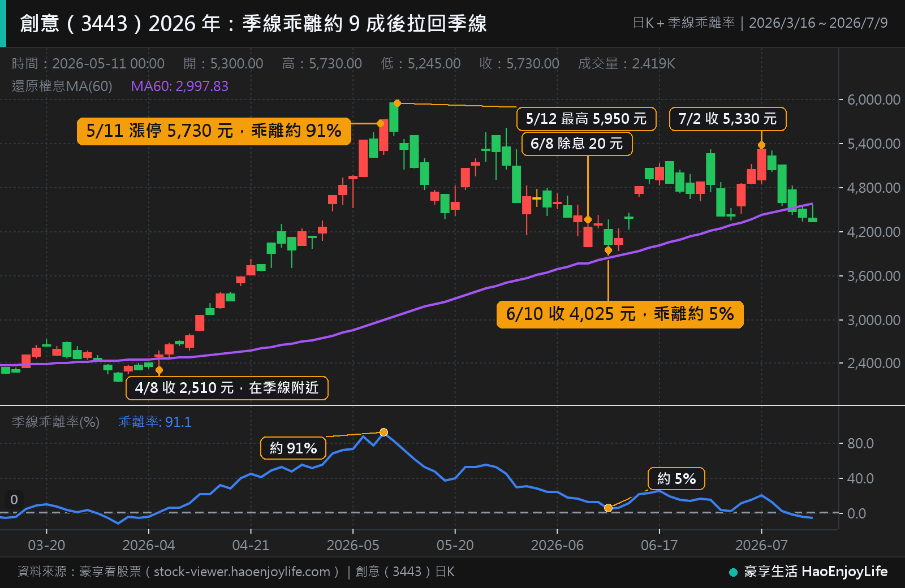
Task: Click the orange low marker on bias line
Action: point(608,508)
